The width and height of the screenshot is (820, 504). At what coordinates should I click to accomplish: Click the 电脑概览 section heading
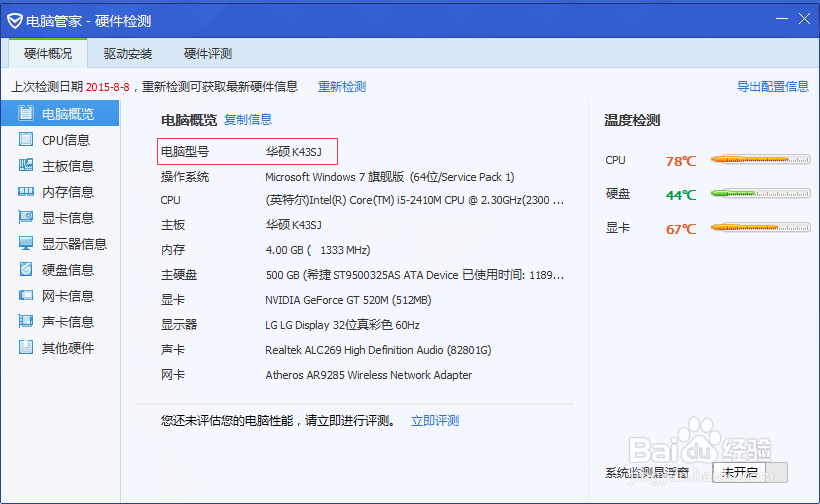tap(188, 120)
